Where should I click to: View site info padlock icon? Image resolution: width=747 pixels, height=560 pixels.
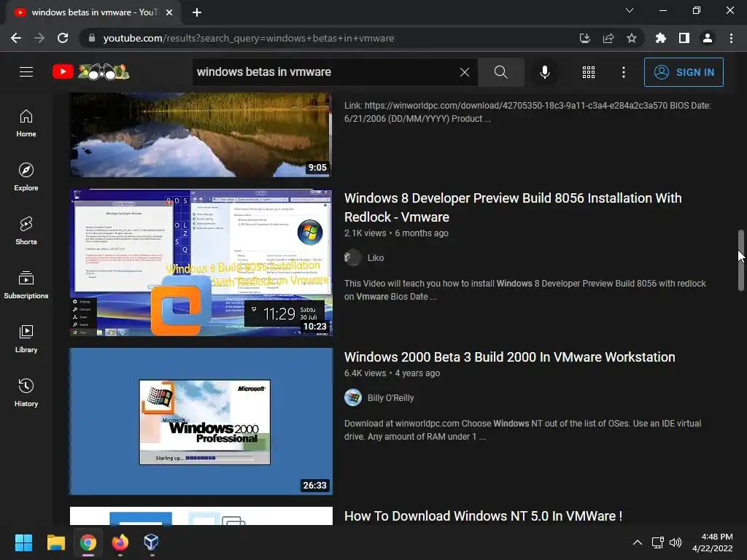pos(91,38)
